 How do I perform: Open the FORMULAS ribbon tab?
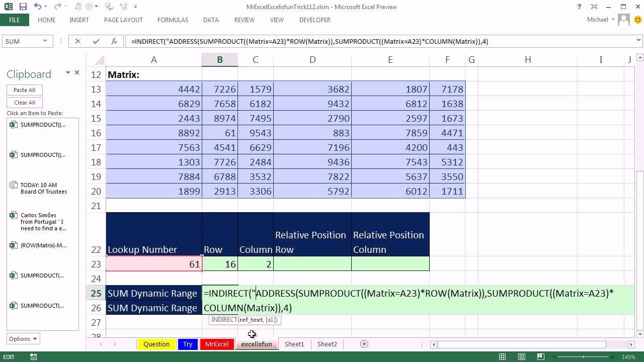(173, 20)
